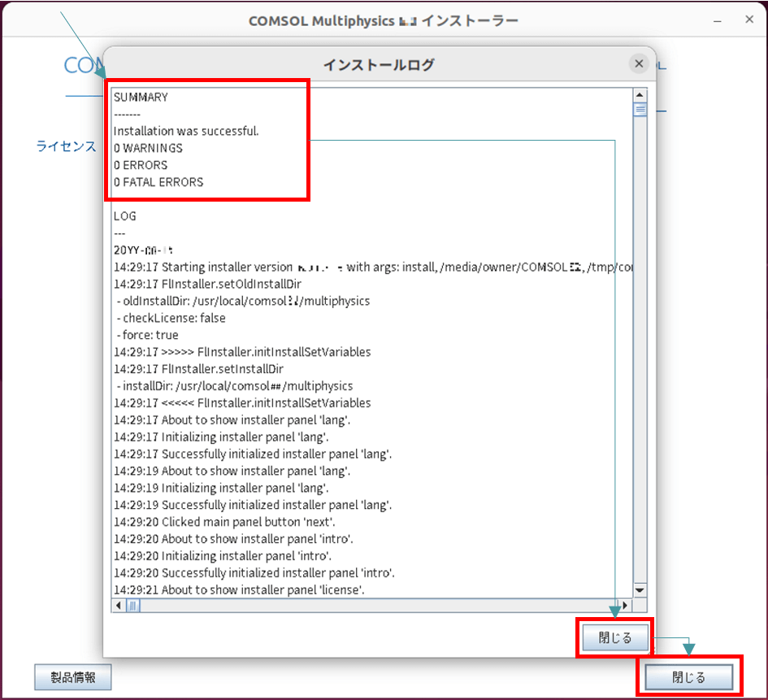This screenshot has width=768, height=700.
Task: Click the "- installDir:" path line
Action: tap(235, 386)
